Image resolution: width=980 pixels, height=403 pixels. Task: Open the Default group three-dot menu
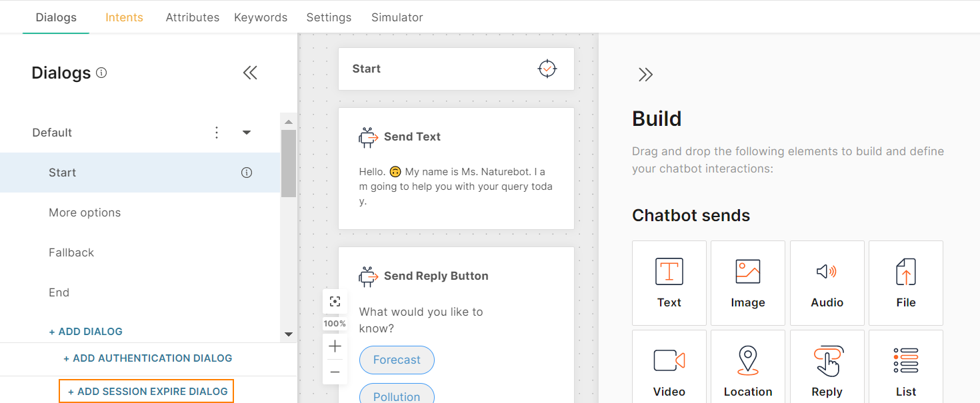coord(216,133)
